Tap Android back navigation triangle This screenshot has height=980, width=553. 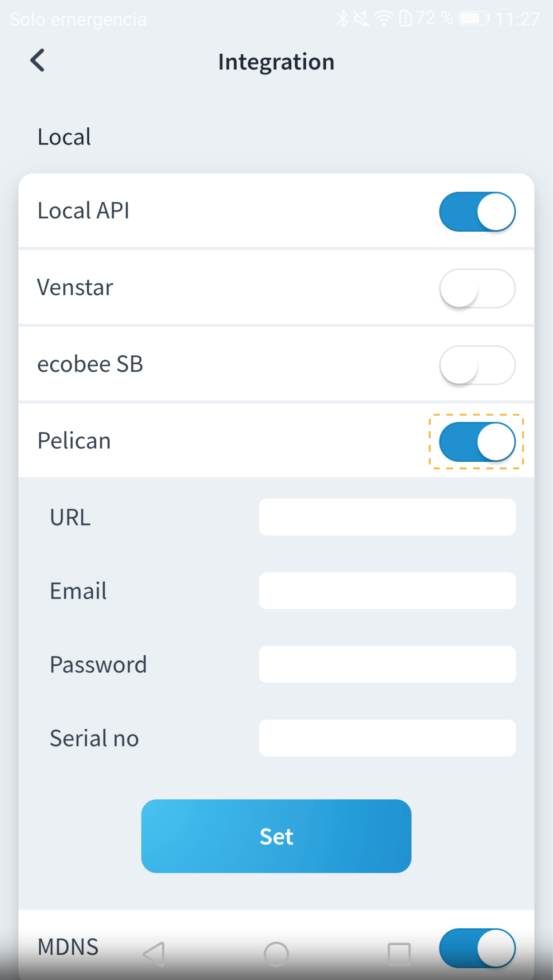(154, 954)
